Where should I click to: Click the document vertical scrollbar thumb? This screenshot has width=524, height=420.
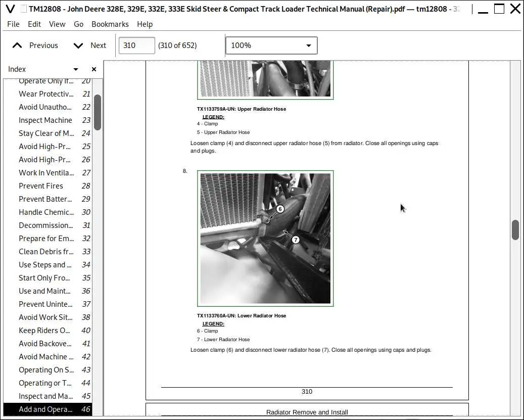(x=515, y=230)
